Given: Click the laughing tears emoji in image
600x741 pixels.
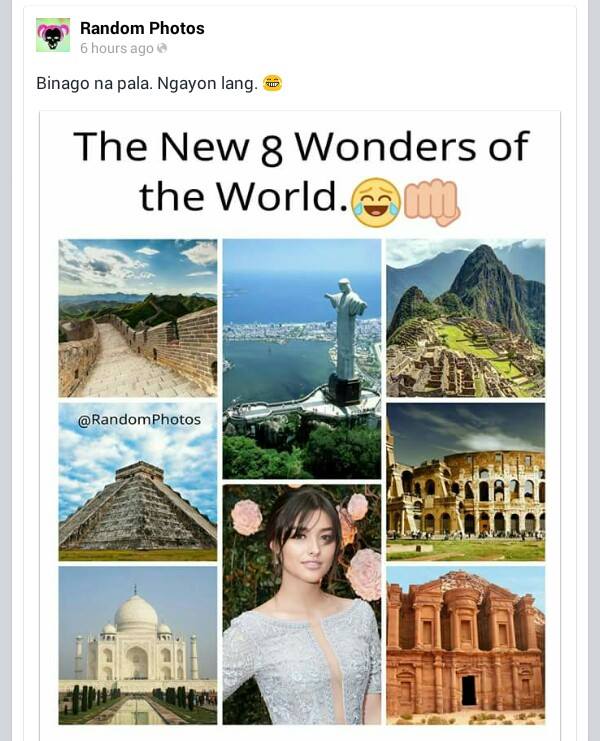Looking at the screenshot, I should click(x=377, y=202).
